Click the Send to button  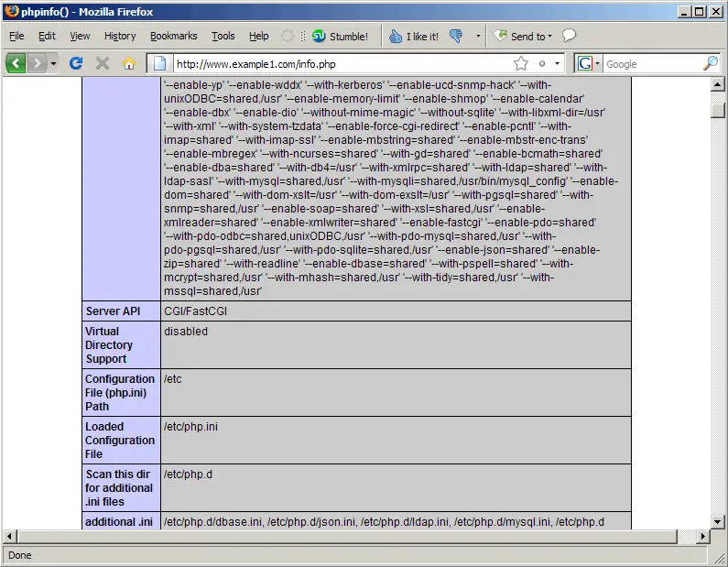coord(522,37)
